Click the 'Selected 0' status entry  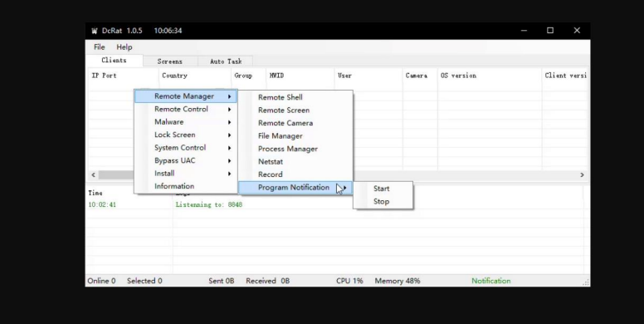tap(144, 281)
